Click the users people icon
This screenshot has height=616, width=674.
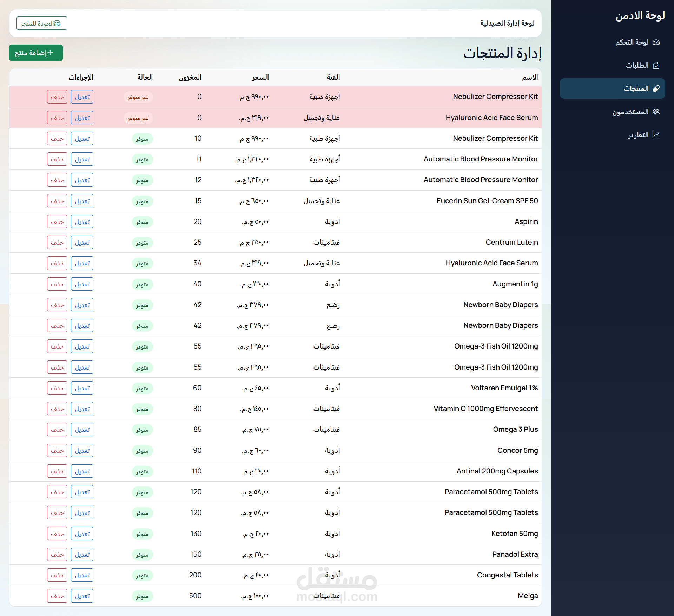656,112
